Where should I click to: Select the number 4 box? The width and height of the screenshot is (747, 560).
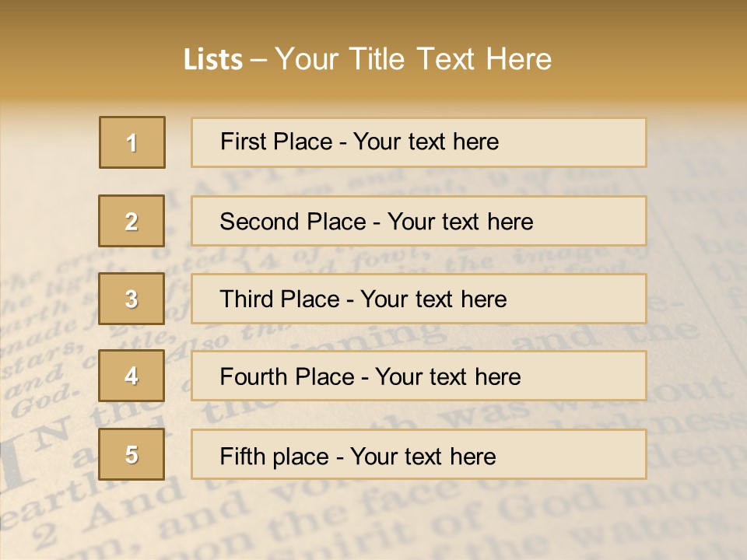click(x=132, y=376)
